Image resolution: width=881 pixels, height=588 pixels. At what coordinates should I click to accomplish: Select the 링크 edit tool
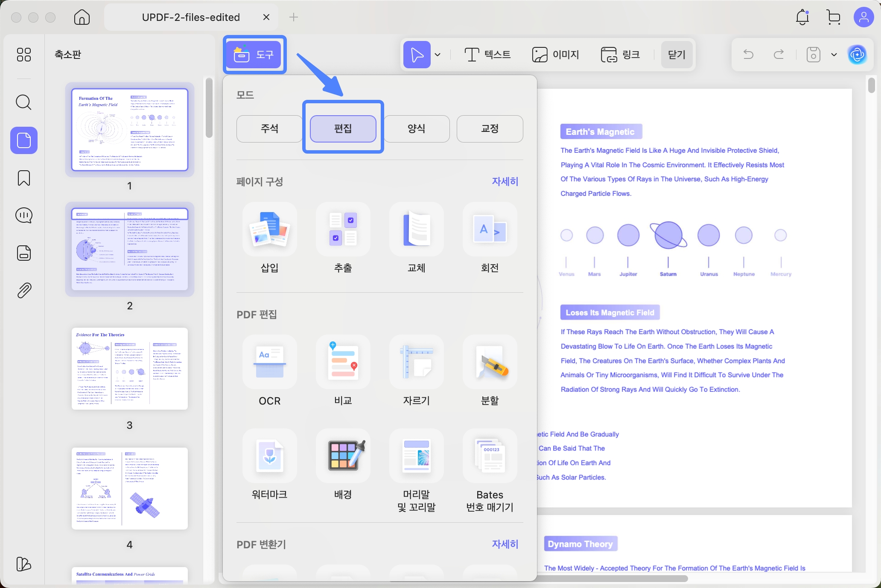tap(621, 55)
